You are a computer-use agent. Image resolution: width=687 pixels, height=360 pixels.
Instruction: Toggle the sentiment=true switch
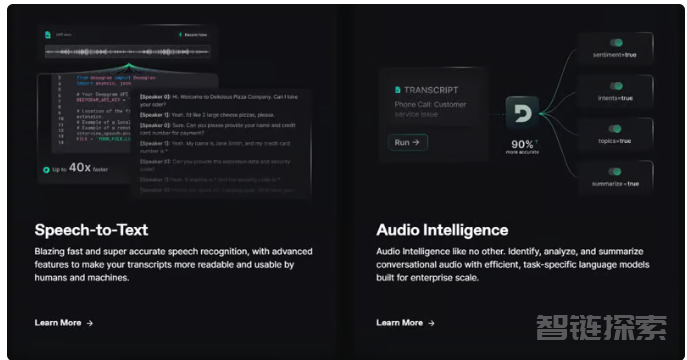point(616,42)
